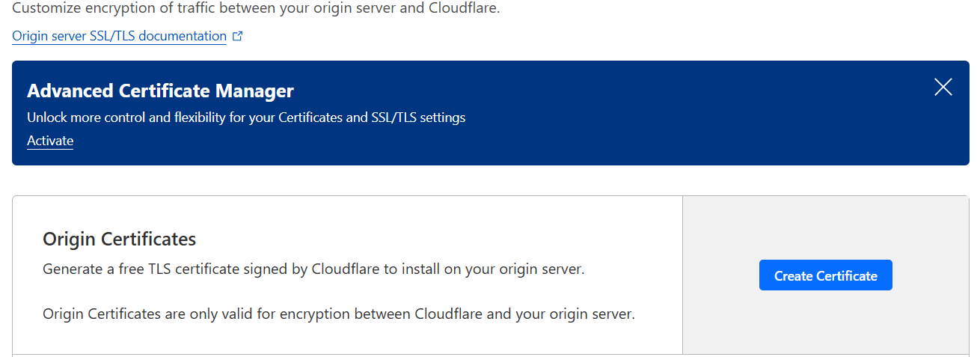Screen dimensions: 980x357
Task: Click the Origin Certificates section heading
Action: (119, 239)
